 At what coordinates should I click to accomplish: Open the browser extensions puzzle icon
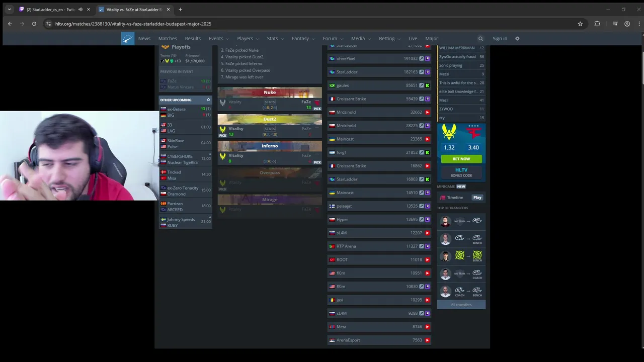[x=597, y=24]
